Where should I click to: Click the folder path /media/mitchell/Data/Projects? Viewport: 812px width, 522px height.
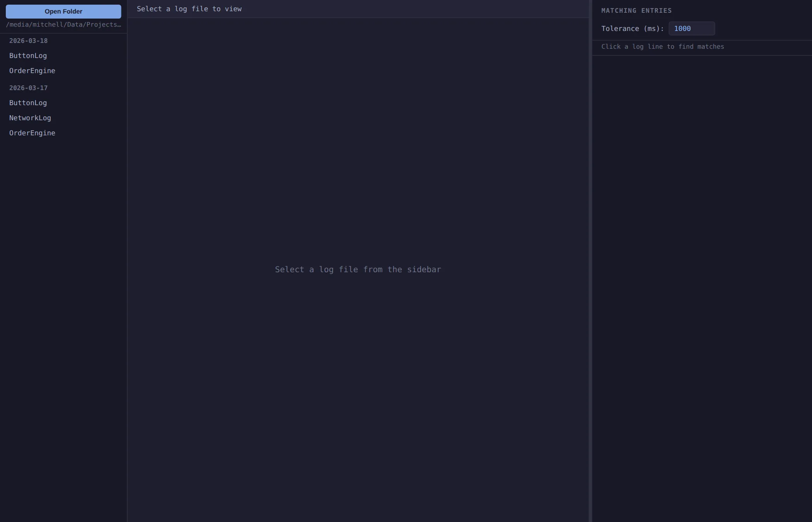[x=63, y=25]
